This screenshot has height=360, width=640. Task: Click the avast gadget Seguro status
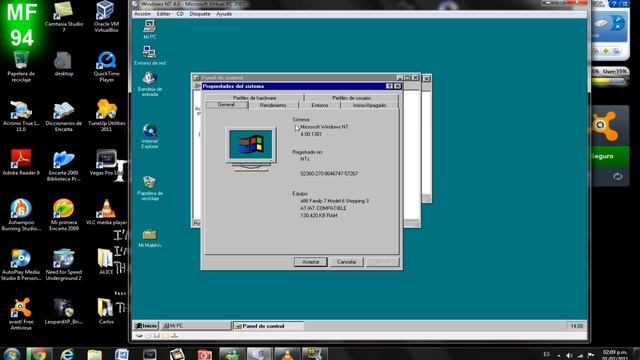click(x=611, y=156)
